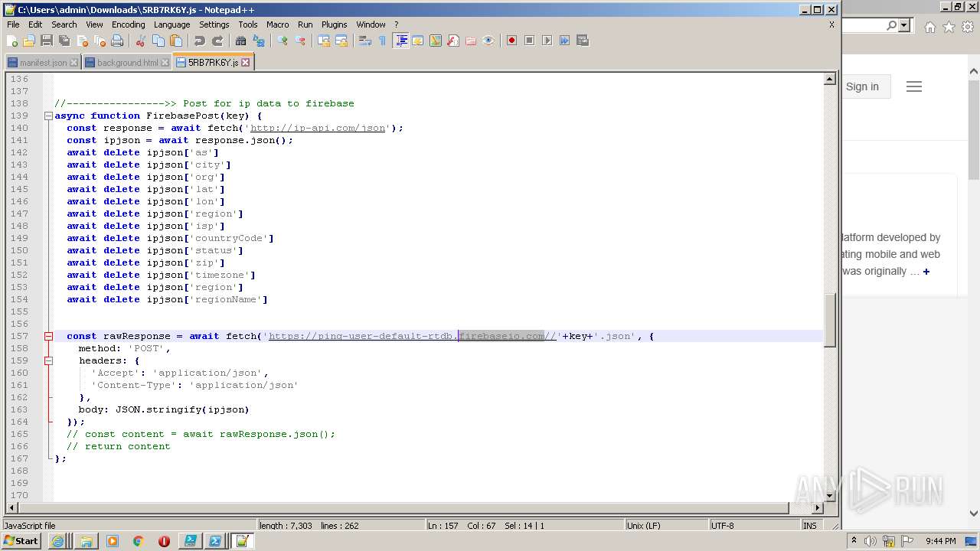The height and width of the screenshot is (551, 980).
Task: Click the volume speaker tray icon
Action: pyautogui.click(x=871, y=541)
